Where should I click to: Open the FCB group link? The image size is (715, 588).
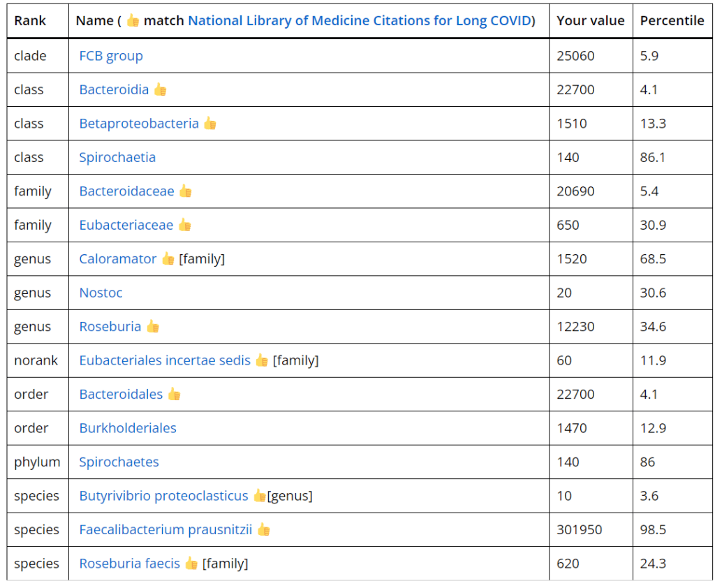point(111,56)
